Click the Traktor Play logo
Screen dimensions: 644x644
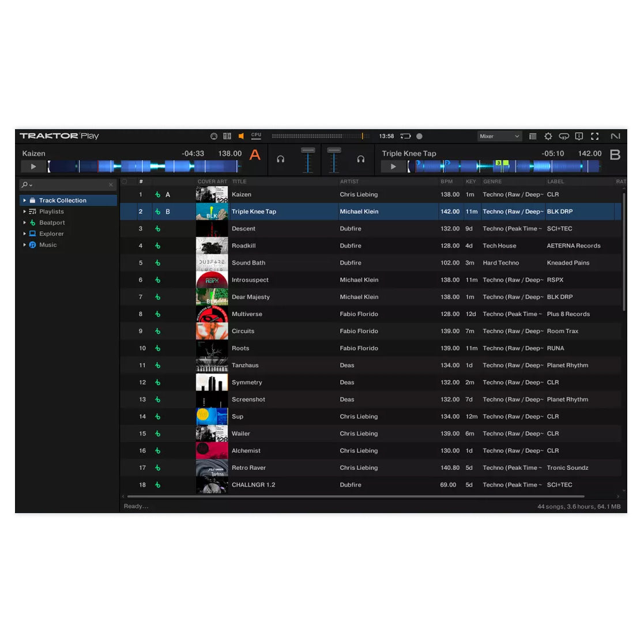pos(59,136)
